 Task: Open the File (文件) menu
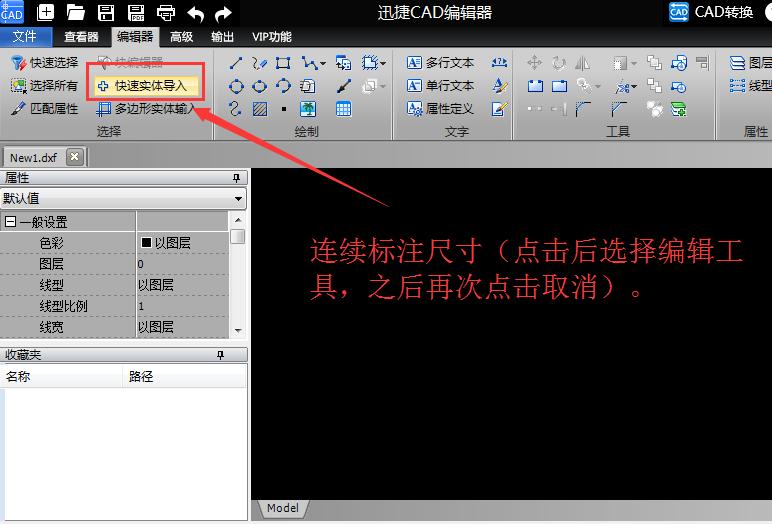coord(25,37)
